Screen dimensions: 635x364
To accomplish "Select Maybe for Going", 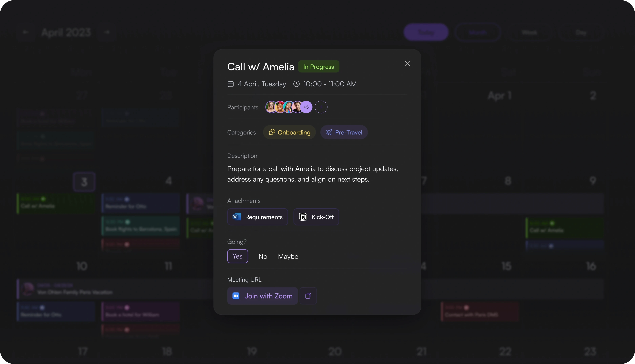I will click(288, 256).
